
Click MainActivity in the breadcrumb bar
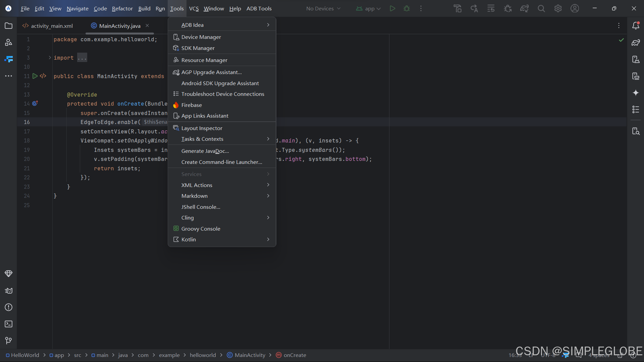(250, 355)
